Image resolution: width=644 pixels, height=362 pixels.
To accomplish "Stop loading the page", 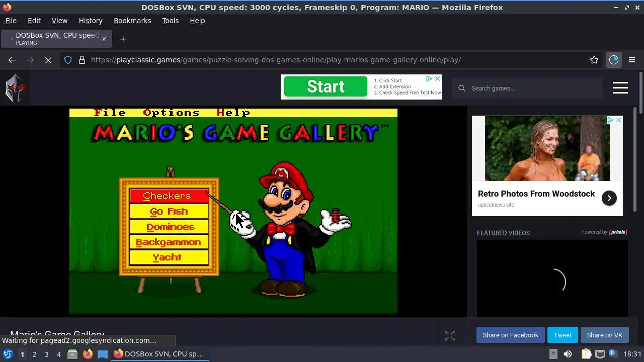I will coord(48,60).
